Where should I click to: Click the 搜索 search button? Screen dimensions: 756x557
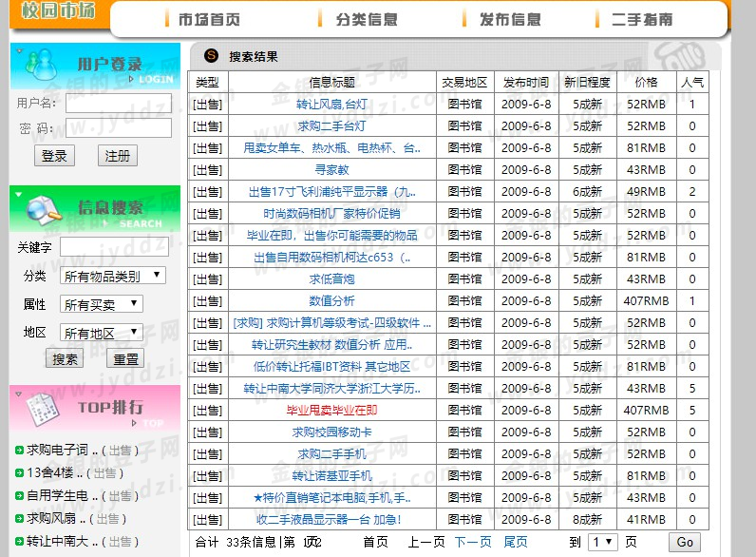tap(65, 358)
